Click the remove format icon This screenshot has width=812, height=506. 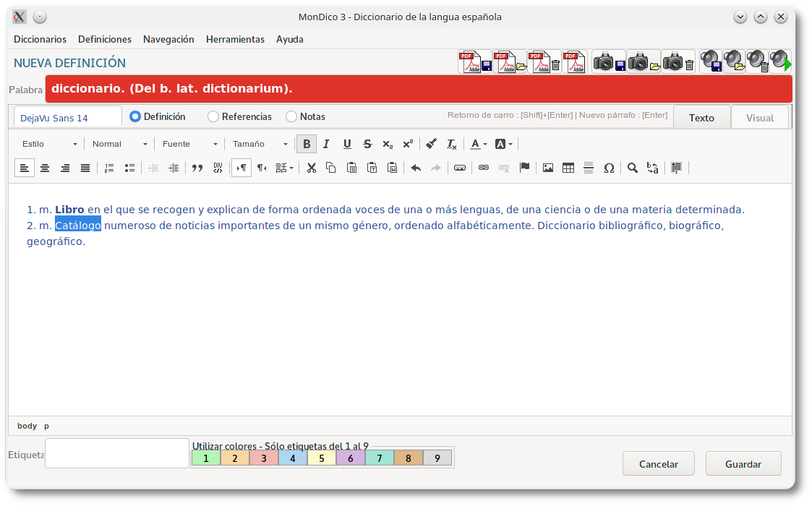[452, 144]
